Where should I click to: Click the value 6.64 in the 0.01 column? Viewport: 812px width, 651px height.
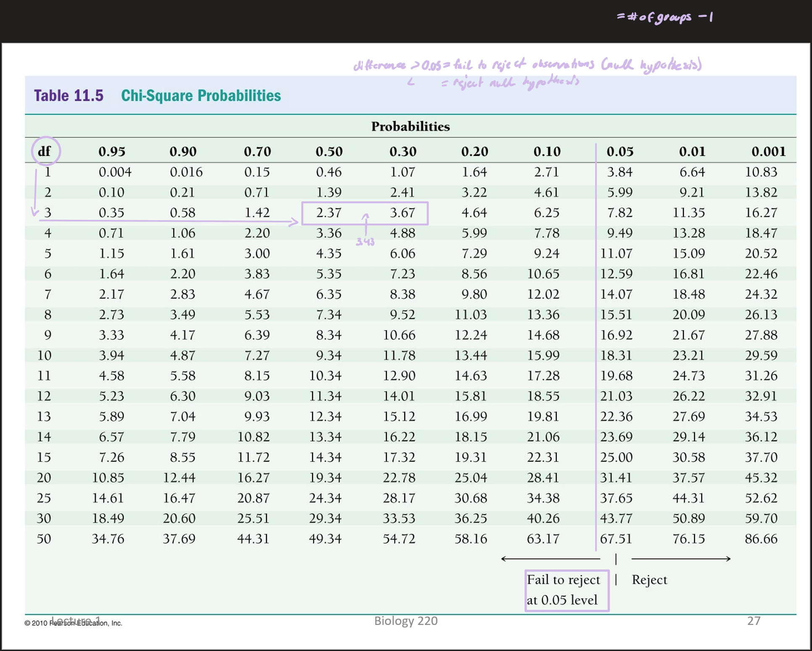(x=692, y=172)
